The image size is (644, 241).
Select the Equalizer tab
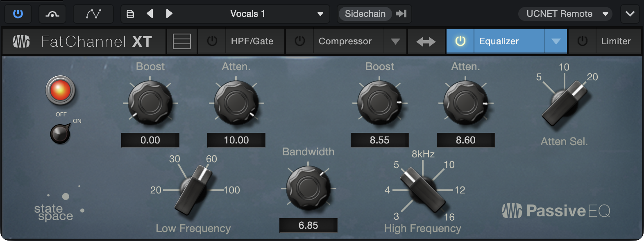pyautogui.click(x=509, y=41)
